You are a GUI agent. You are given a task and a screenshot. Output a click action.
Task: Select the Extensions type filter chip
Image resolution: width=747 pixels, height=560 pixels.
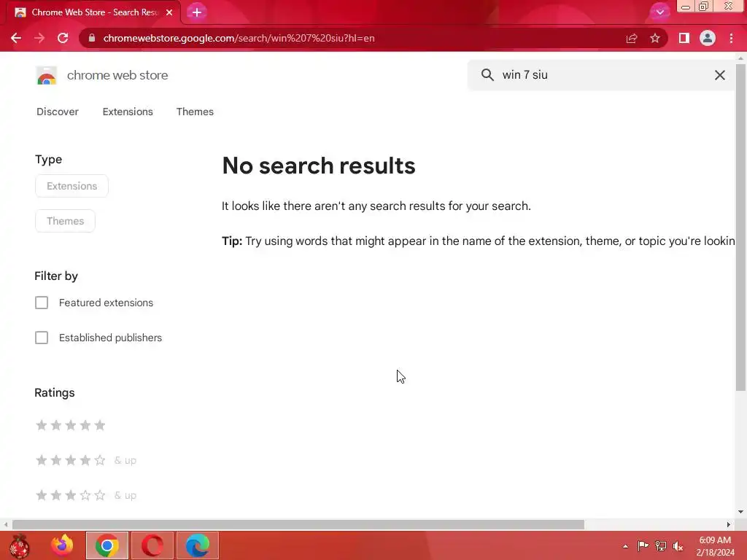[x=71, y=186]
